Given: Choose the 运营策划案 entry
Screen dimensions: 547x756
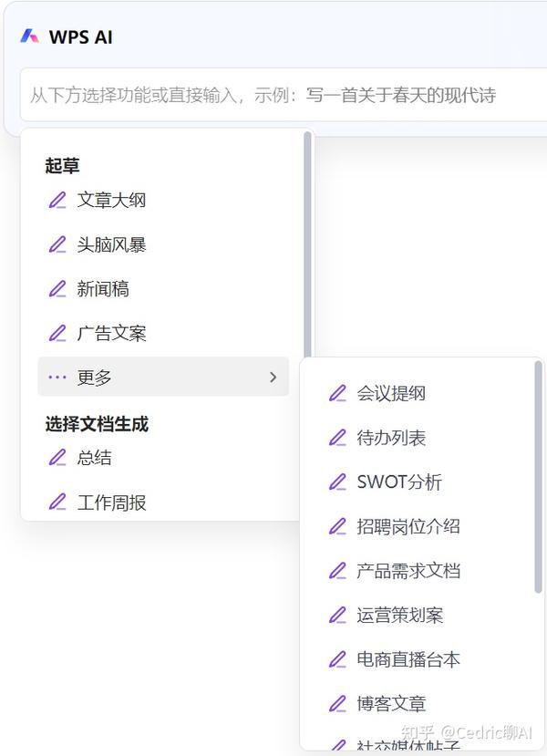Looking at the screenshot, I should (x=394, y=615).
